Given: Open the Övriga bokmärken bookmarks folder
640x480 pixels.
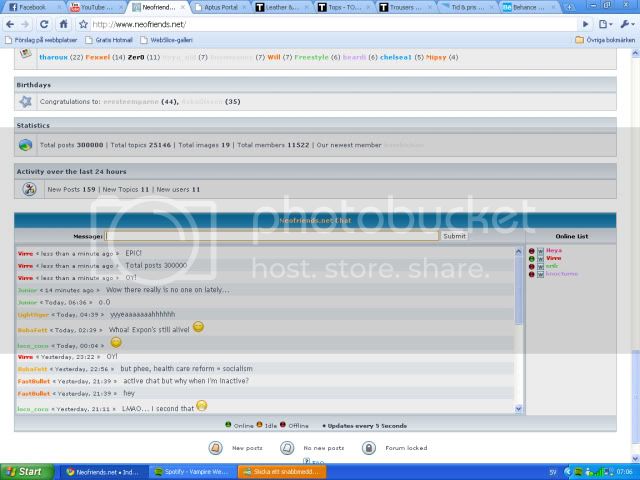Looking at the screenshot, I should click(605, 40).
